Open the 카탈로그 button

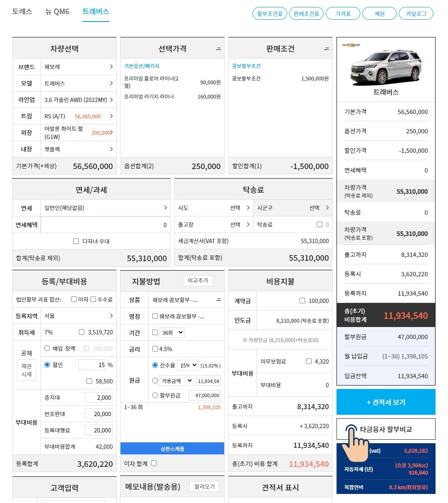point(416,14)
